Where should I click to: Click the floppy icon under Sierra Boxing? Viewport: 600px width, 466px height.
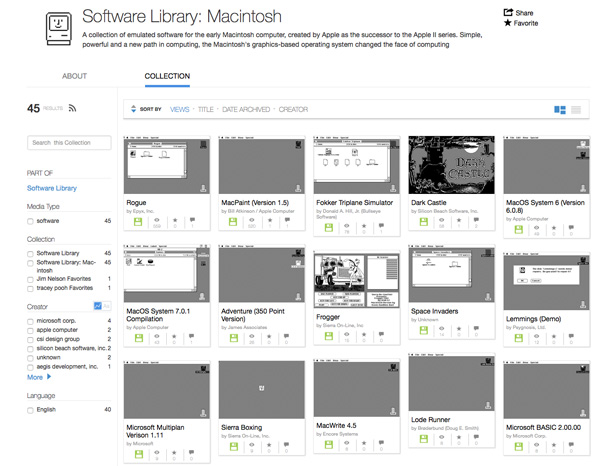click(x=233, y=446)
